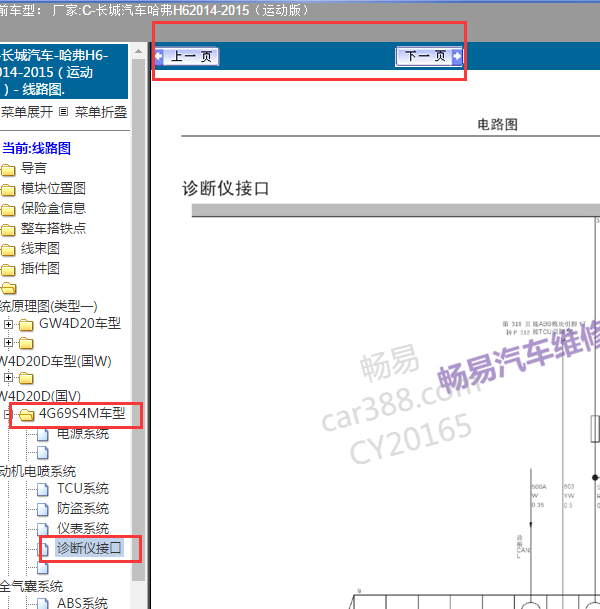
Task: Open the 插件图 folder
Action: [40, 268]
